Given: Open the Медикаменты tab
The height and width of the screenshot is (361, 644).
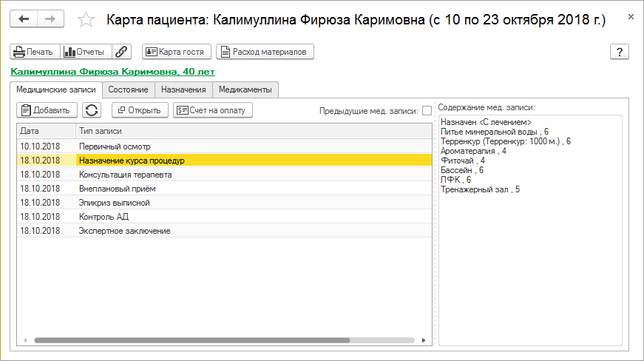Looking at the screenshot, I should coord(245,90).
